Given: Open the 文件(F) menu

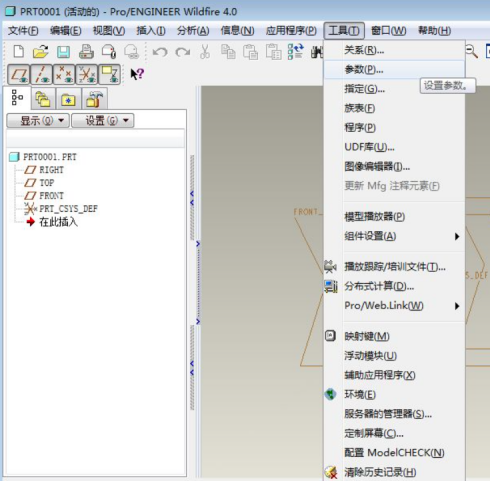Looking at the screenshot, I should 23,31.
